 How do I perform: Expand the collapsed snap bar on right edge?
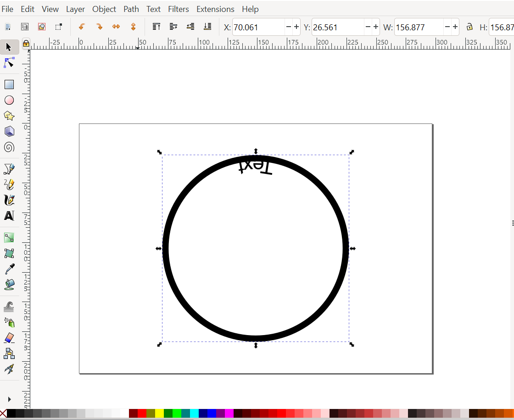coord(512,224)
